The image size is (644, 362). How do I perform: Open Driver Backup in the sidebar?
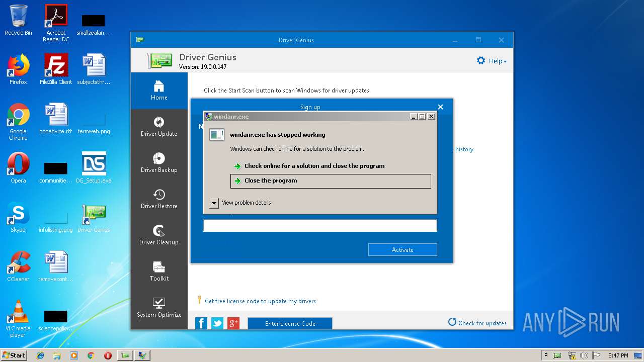159,163
